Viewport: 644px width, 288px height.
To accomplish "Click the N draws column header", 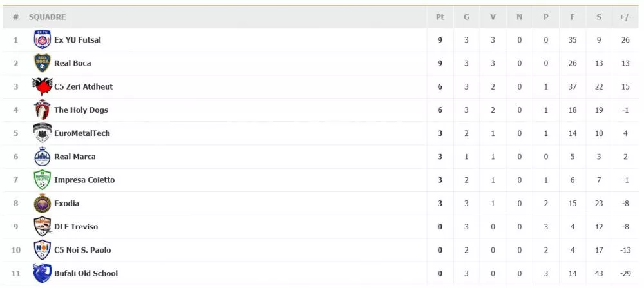I will tap(519, 17).
